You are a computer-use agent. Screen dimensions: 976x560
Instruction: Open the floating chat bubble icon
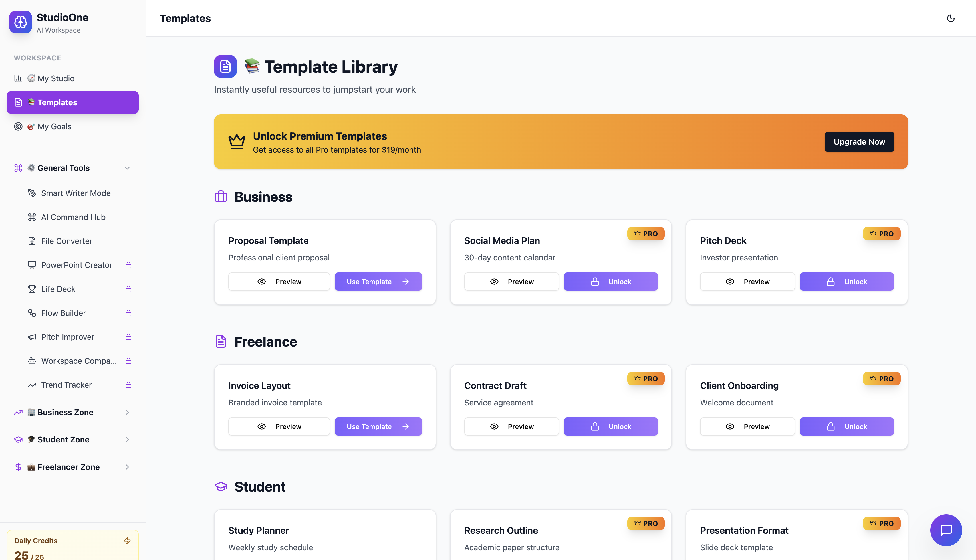pyautogui.click(x=946, y=530)
